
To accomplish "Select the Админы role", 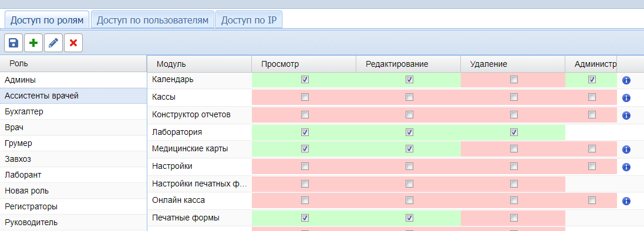I will (73, 80).
